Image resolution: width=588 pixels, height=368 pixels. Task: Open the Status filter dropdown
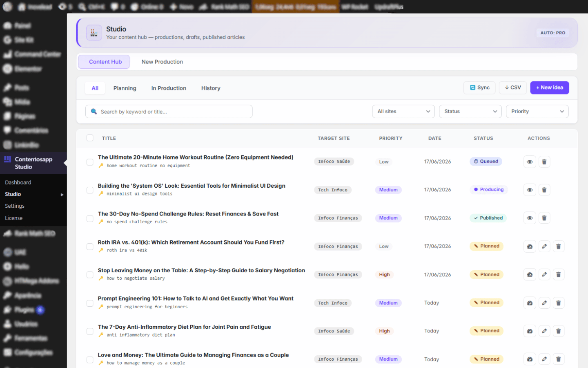[x=470, y=112]
